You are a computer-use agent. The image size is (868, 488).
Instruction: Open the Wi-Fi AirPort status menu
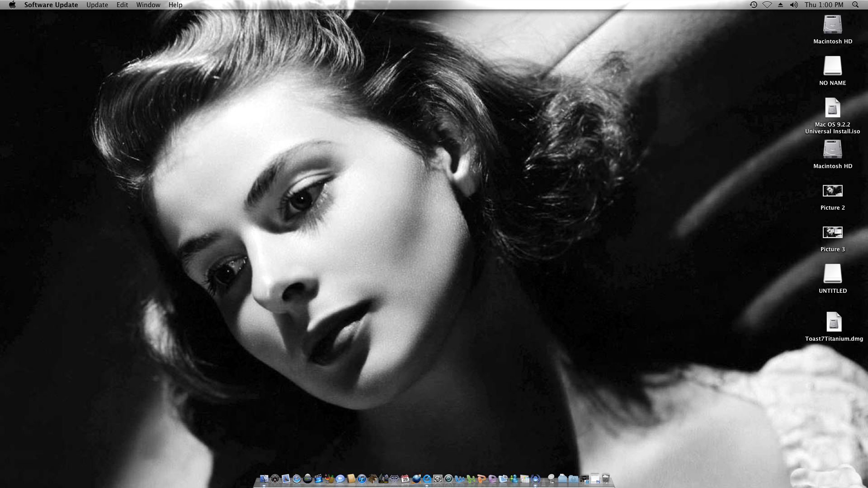pyautogui.click(x=767, y=5)
